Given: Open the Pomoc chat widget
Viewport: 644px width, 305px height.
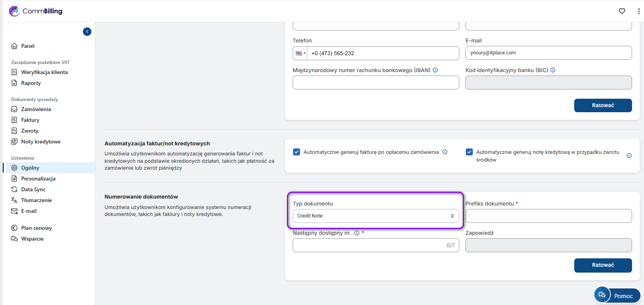Looking at the screenshot, I should pos(617,295).
